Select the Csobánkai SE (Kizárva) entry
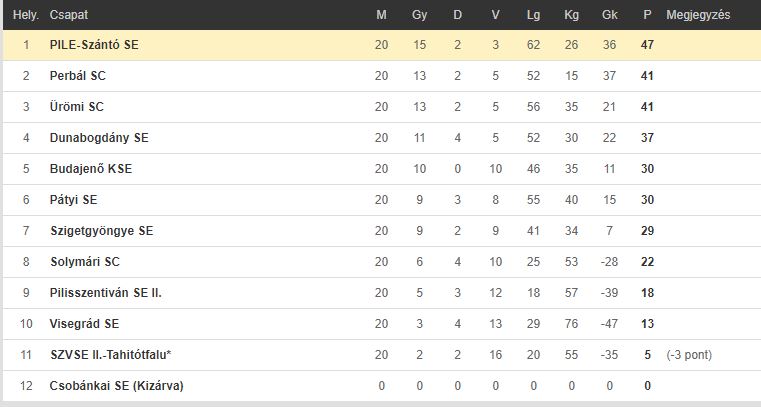The height and width of the screenshot is (407, 761). pos(116,386)
